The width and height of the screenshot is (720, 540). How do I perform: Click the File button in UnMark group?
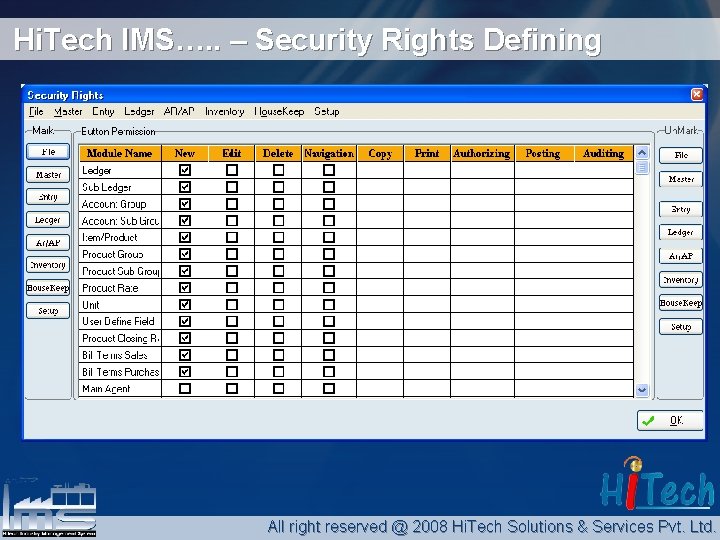pyautogui.click(x=681, y=155)
